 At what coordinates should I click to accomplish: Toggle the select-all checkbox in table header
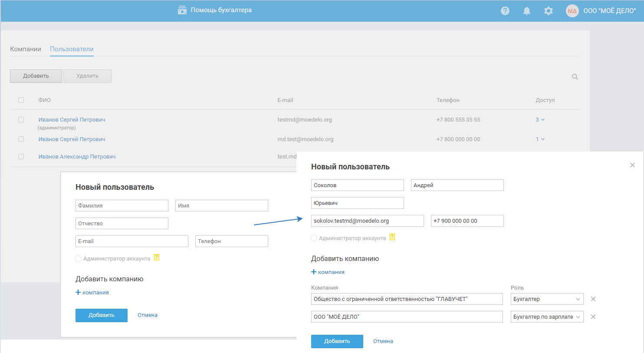[21, 100]
